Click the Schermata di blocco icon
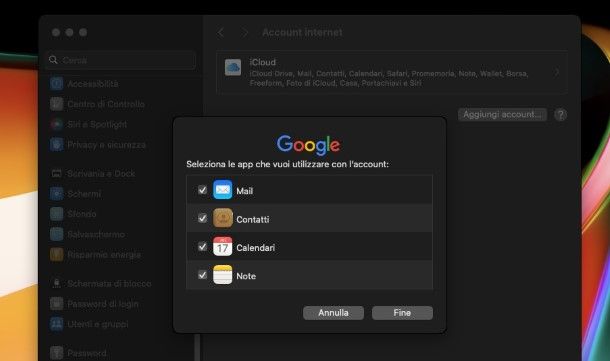Viewport: 610px width, 361px height. (56, 284)
